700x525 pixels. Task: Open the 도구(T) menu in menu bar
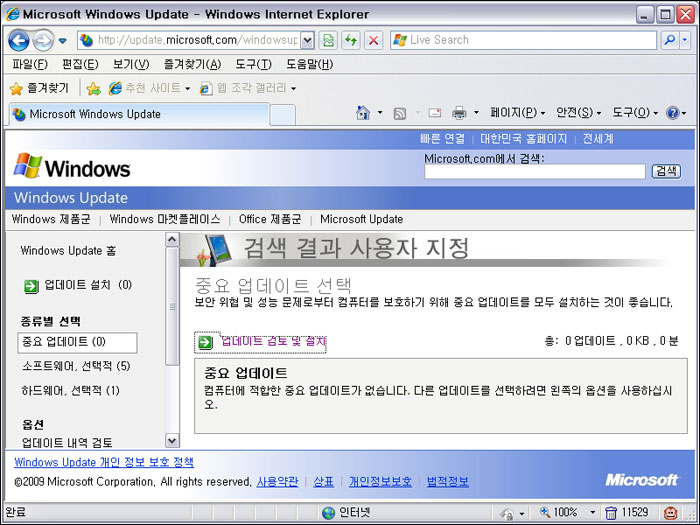click(x=253, y=64)
